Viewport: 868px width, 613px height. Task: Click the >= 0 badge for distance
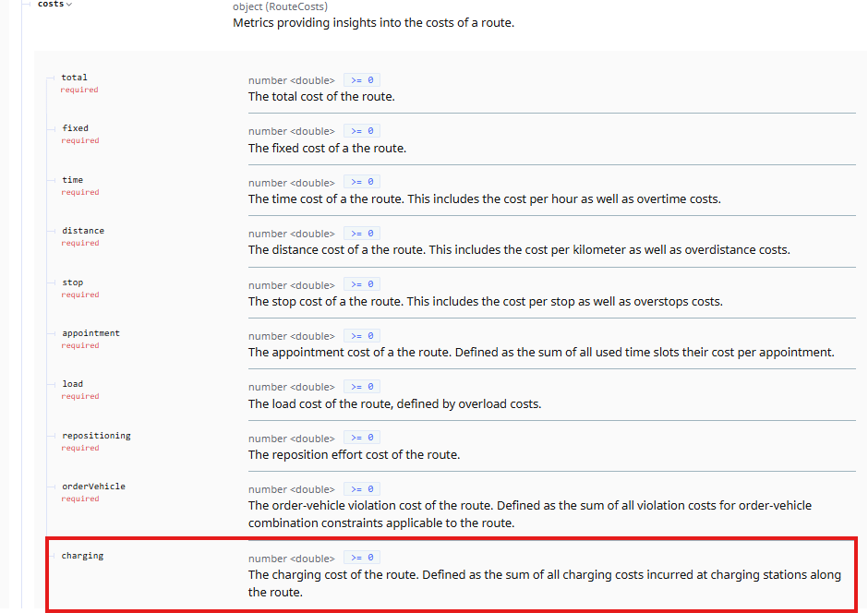[x=362, y=234]
